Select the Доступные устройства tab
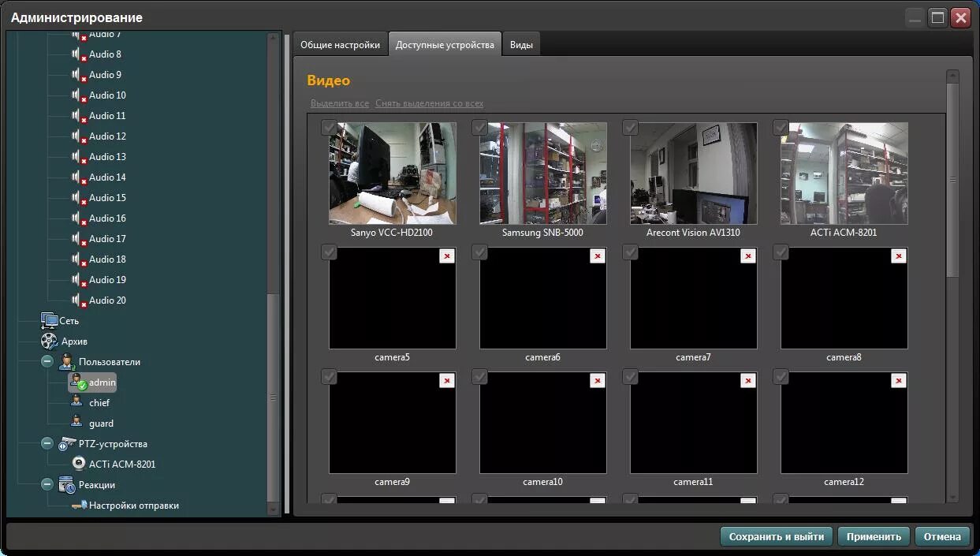This screenshot has height=556, width=980. coord(445,45)
